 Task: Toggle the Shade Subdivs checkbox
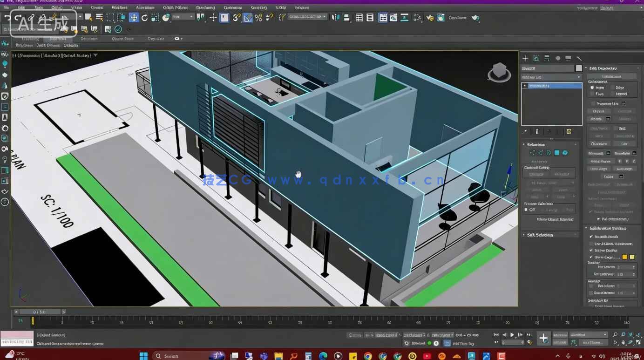tap(591, 244)
